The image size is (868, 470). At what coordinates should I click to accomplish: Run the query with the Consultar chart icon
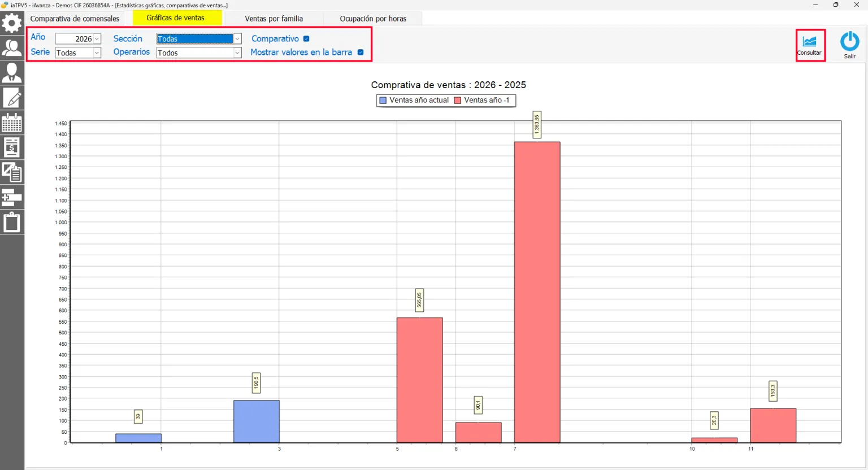click(x=810, y=45)
